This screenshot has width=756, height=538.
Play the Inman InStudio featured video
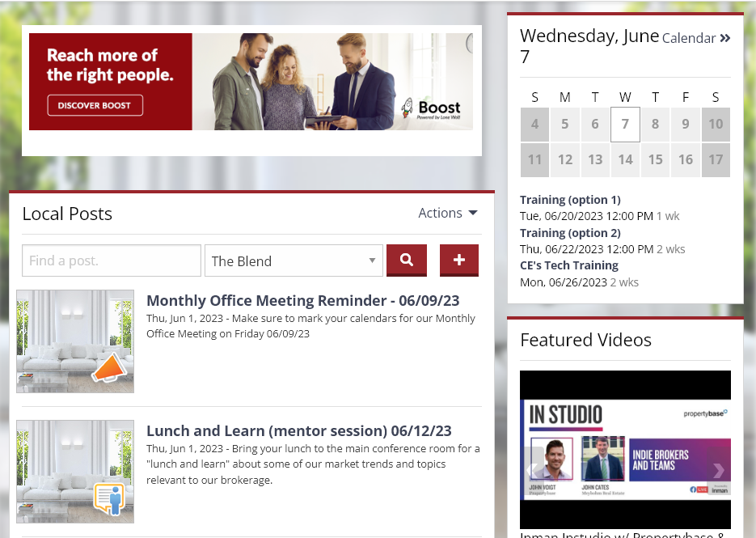pos(625,451)
